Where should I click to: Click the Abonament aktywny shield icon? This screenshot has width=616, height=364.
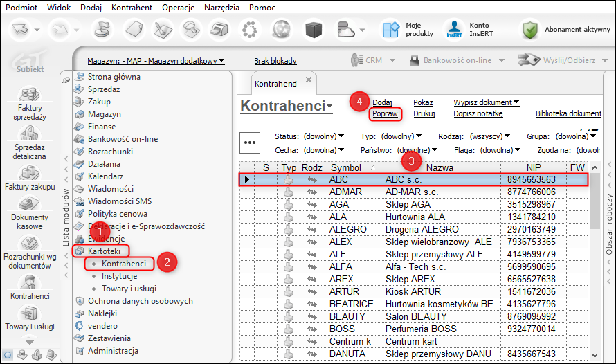coord(530,30)
